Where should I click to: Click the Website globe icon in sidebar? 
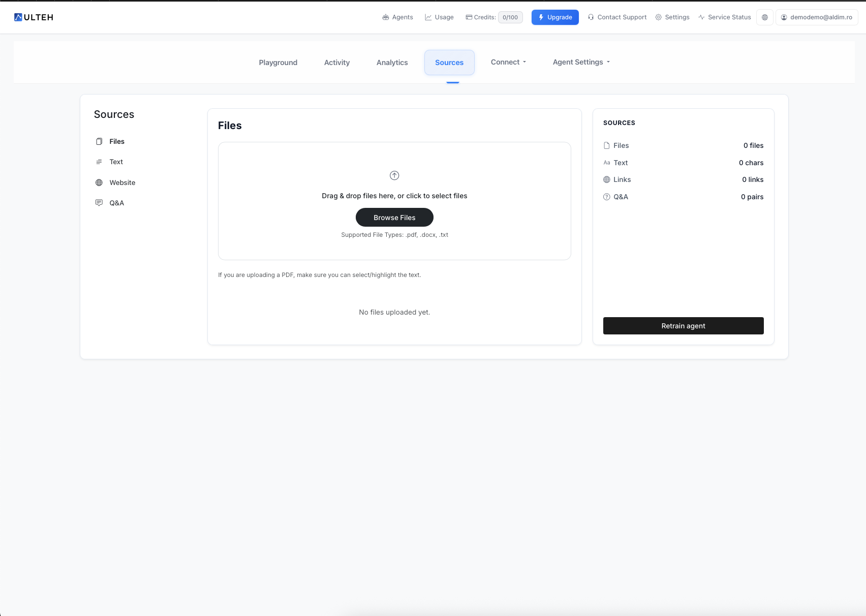pos(99,182)
